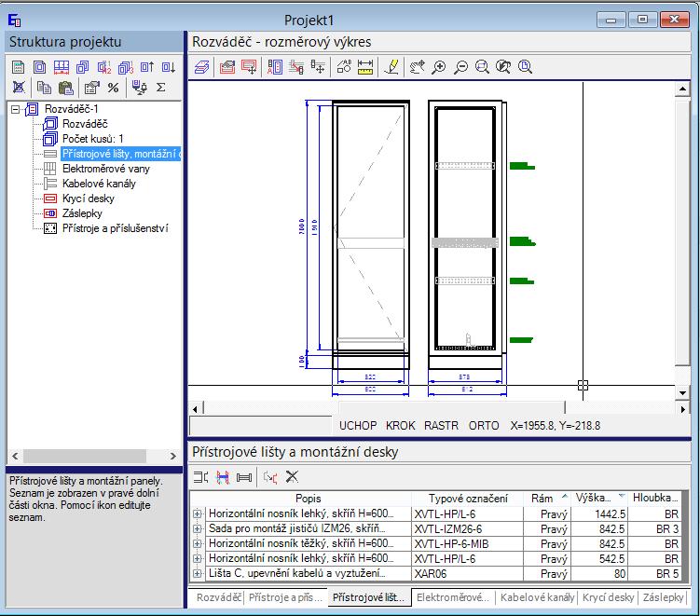Toggle ORTO mode in status bar

(x=484, y=425)
